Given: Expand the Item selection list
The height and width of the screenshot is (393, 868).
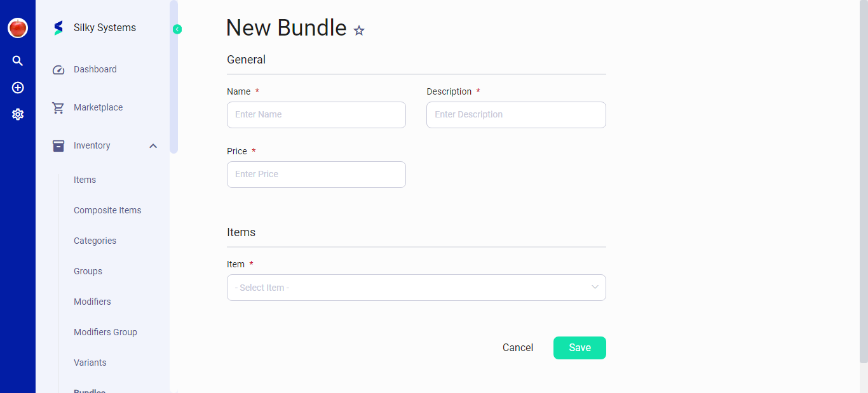Looking at the screenshot, I should [595, 288].
